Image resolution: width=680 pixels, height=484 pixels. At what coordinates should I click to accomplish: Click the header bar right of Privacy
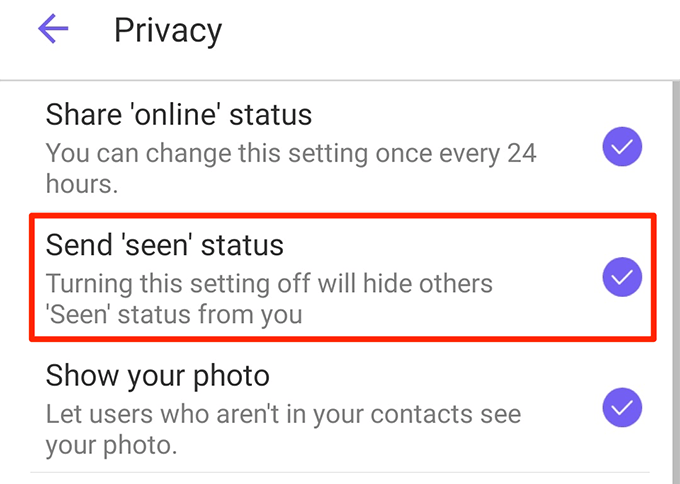pyautogui.click(x=450, y=30)
